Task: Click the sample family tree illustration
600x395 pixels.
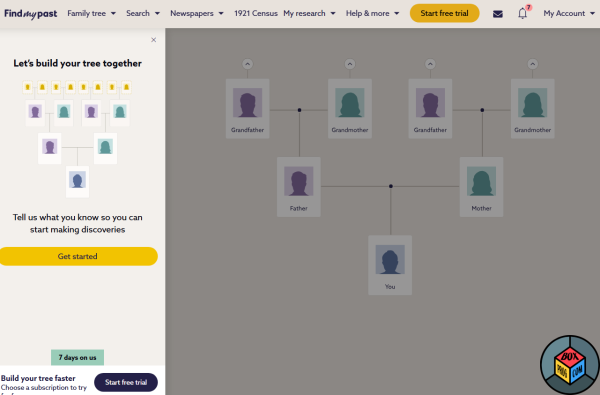Action: click(77, 138)
